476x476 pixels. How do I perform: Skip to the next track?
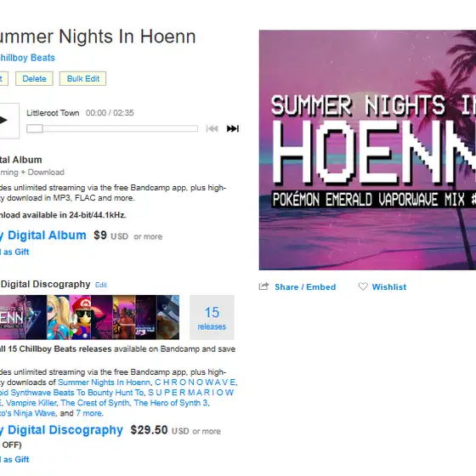(x=233, y=128)
